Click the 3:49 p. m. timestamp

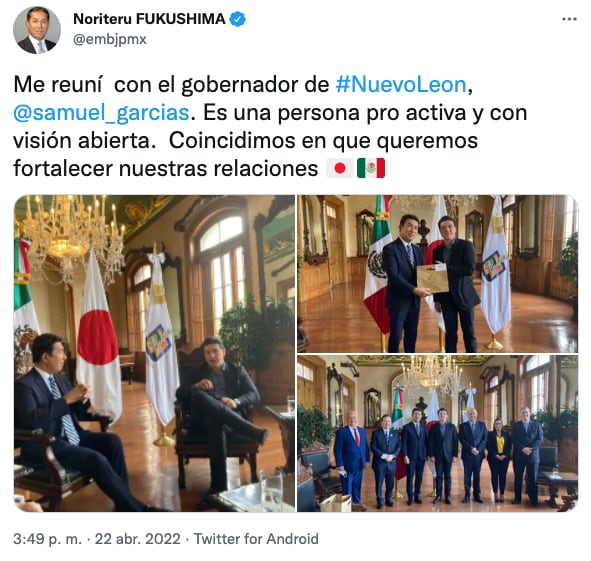47,539
